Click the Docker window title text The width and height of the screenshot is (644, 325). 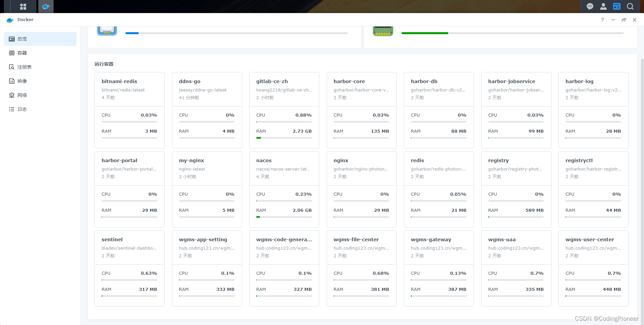pos(25,20)
